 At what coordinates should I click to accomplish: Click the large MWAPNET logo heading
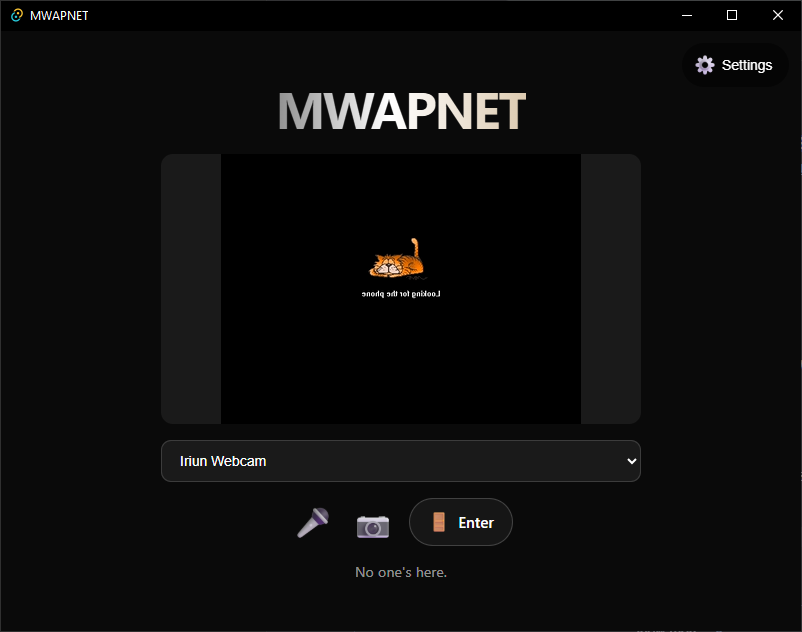pyautogui.click(x=402, y=111)
